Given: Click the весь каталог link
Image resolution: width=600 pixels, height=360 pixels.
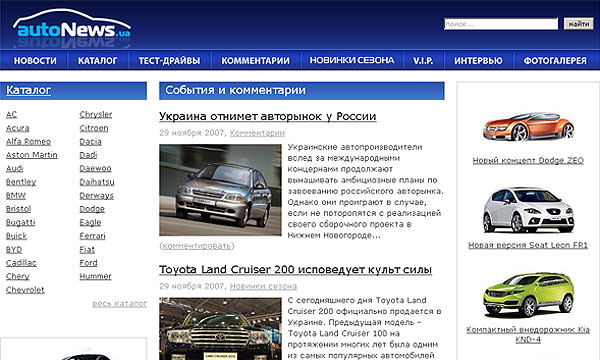Looking at the screenshot, I should tap(120, 303).
